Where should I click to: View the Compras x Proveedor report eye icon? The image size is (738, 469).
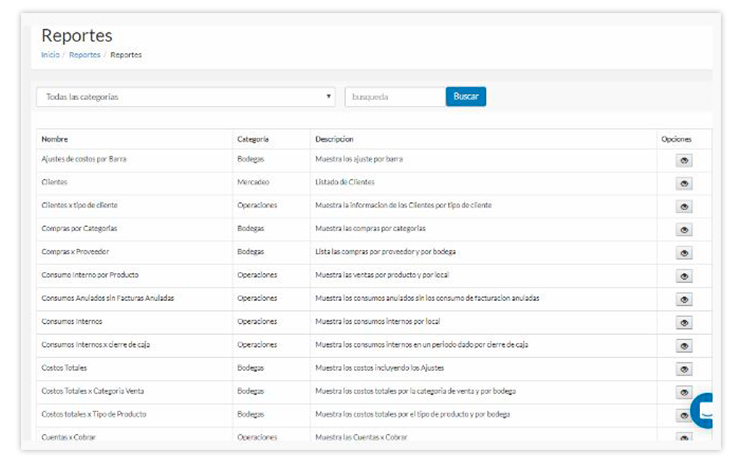click(684, 252)
